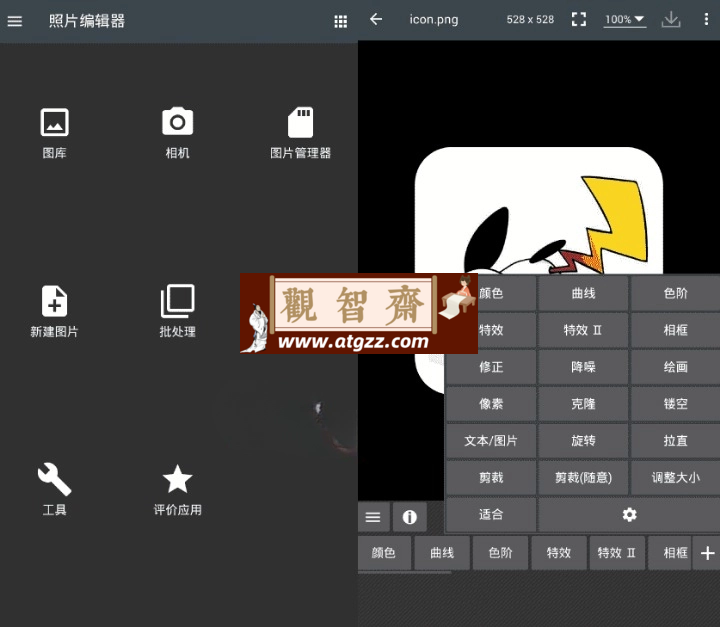Image resolution: width=720 pixels, height=627 pixels.
Task: Open 旋转 (Rotate) tool
Action: tap(583, 441)
